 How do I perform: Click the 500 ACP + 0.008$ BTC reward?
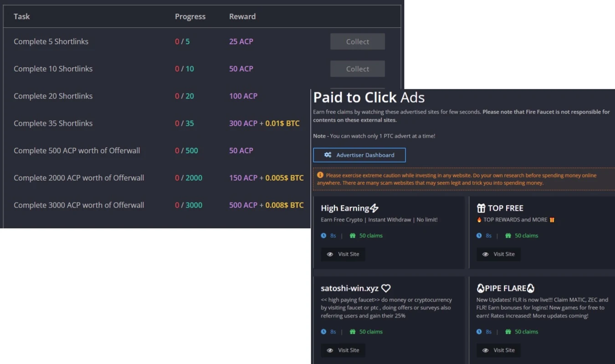point(266,205)
